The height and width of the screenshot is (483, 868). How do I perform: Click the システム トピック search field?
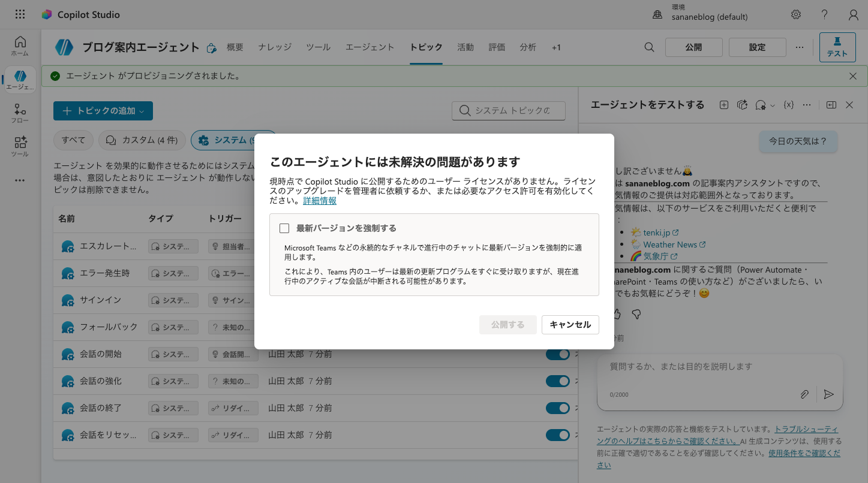coord(509,111)
